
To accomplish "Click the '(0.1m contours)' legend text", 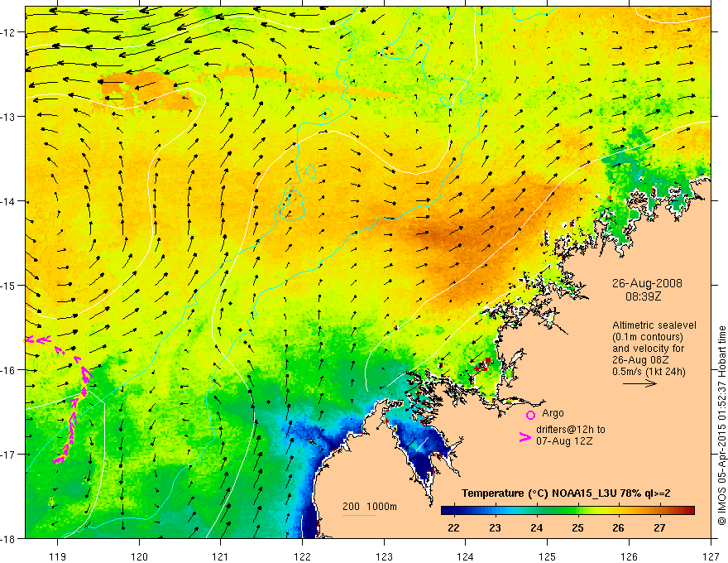I will 648,337.
